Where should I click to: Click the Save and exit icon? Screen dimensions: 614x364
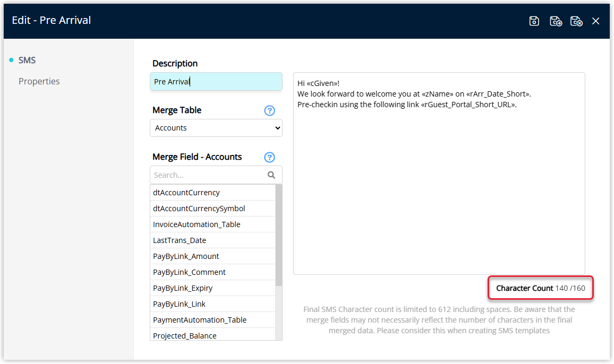click(576, 21)
